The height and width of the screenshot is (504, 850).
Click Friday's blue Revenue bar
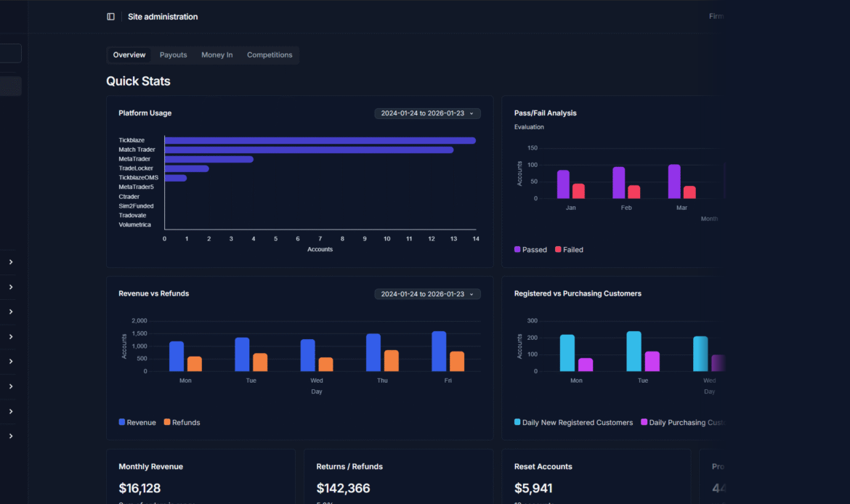click(439, 351)
